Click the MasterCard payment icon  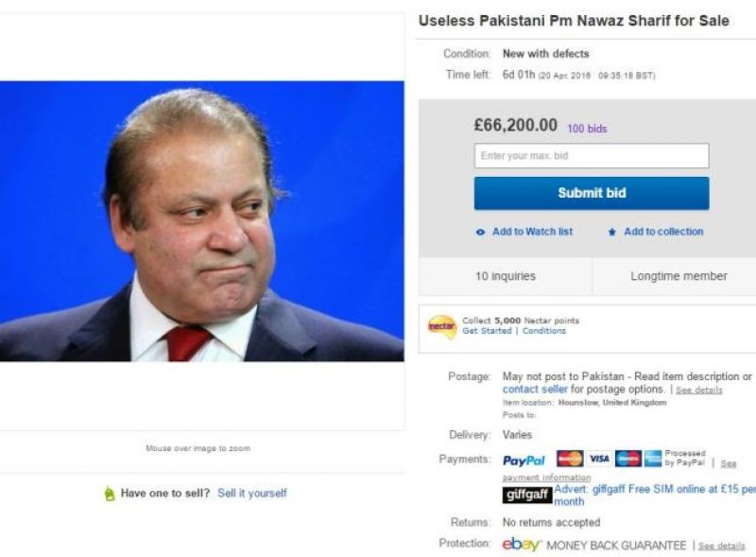(570, 459)
